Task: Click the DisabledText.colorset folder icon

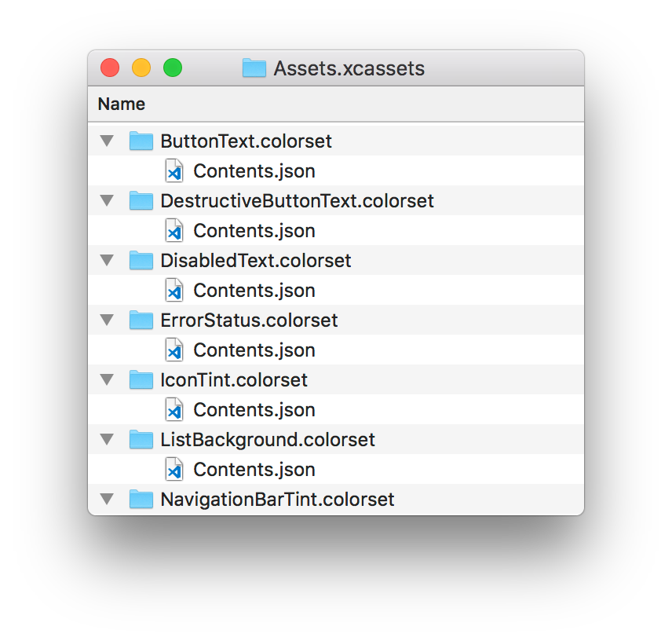Action: click(x=141, y=261)
